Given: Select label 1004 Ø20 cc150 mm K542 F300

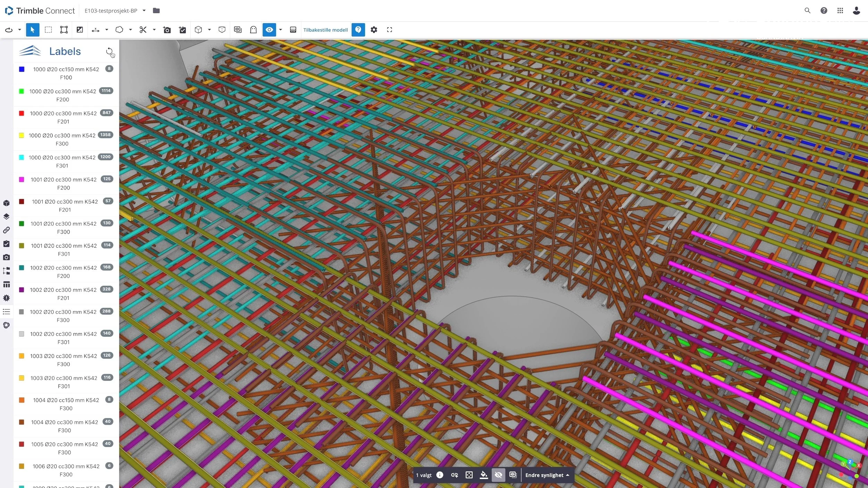Looking at the screenshot, I should 66,404.
